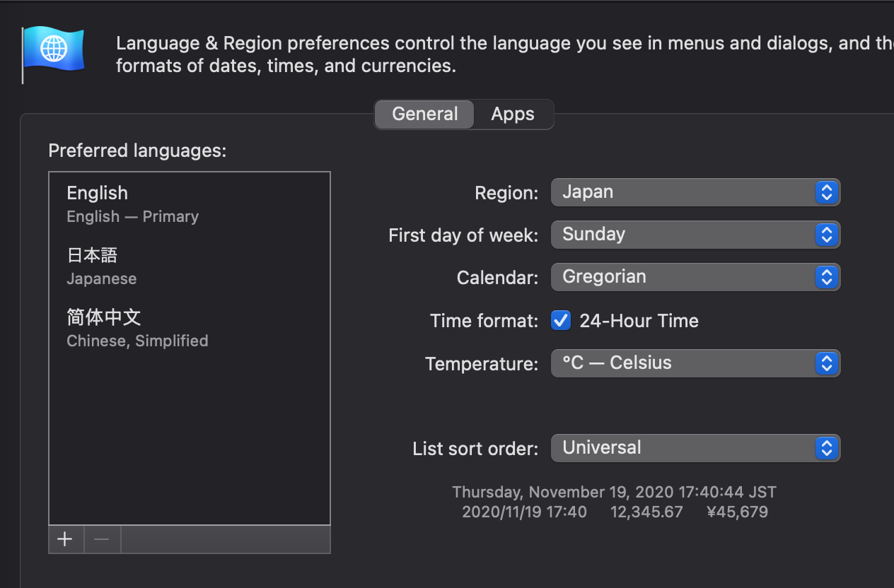Screen dimensions: 894x588
Task: Click the Language & Region flag icon
Action: (x=54, y=51)
